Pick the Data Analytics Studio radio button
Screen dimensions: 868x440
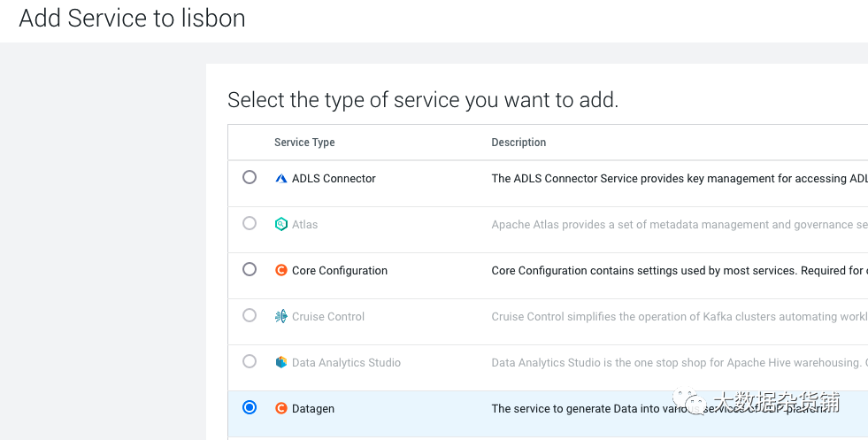point(250,361)
